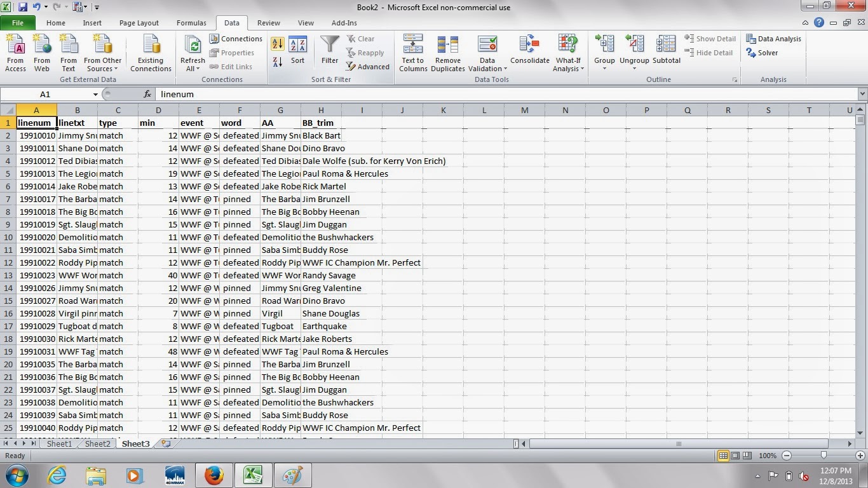The image size is (868, 488).
Task: Switch to Sheet2 worksheet tab
Action: [x=98, y=444]
